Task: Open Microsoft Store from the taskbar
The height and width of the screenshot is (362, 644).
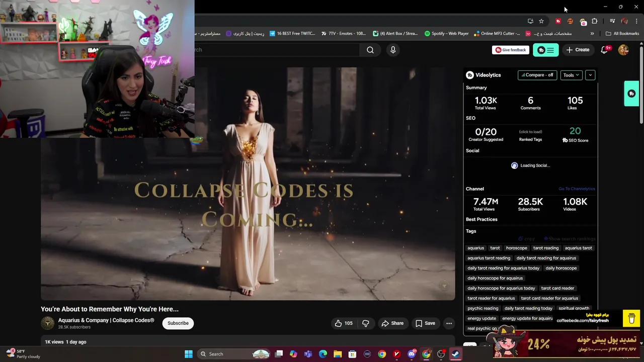Action: tap(352, 354)
